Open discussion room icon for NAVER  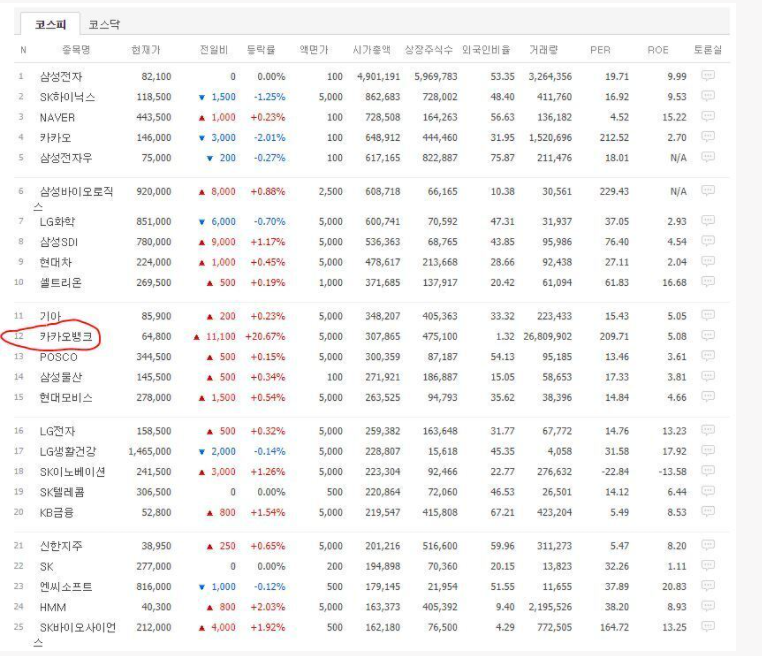708,116
